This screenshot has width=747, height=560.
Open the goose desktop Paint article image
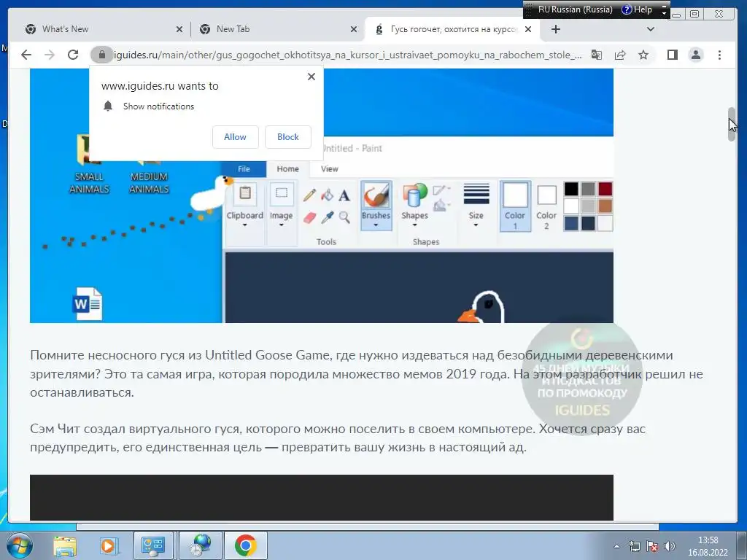tap(322, 195)
